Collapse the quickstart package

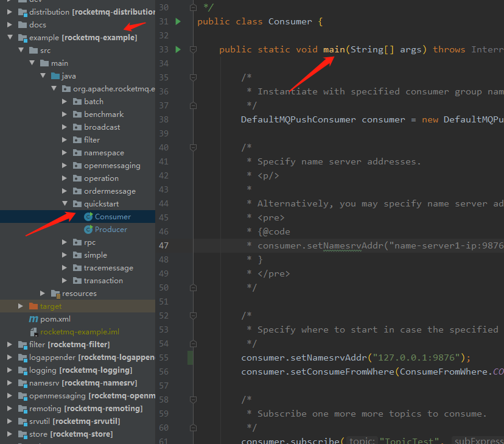(x=65, y=203)
